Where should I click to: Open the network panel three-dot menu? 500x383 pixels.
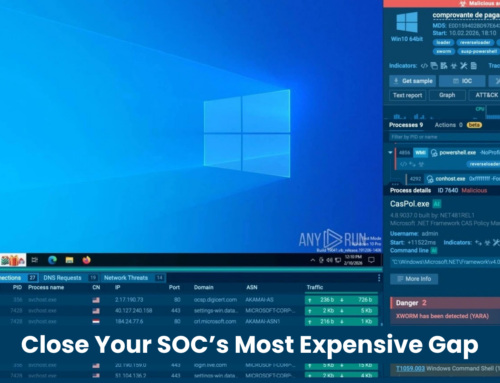(379, 278)
